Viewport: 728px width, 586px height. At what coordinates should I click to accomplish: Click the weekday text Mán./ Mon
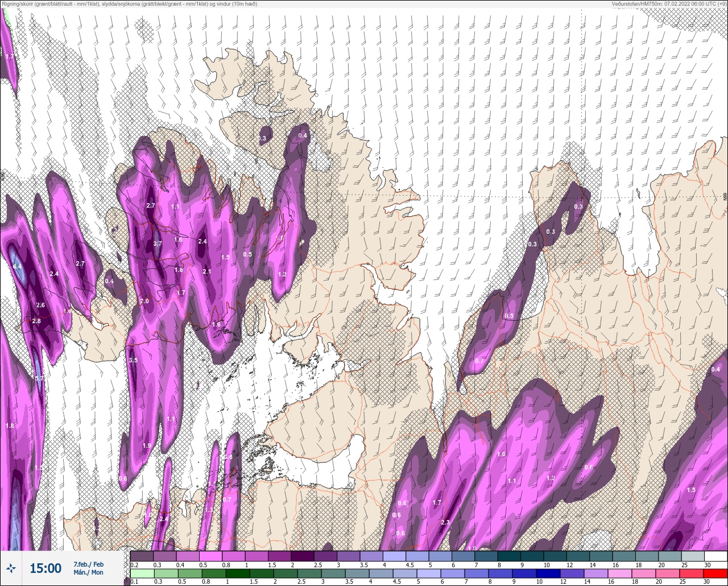[89, 572]
